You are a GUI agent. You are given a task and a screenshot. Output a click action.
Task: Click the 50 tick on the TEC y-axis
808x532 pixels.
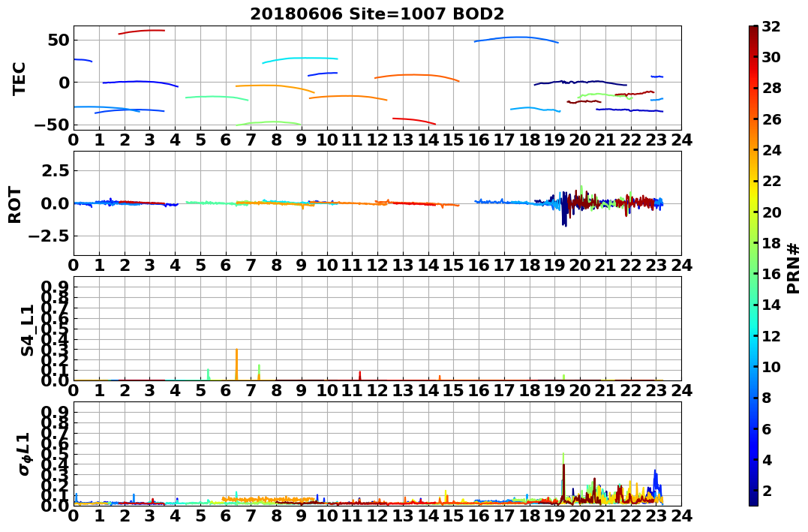coord(59,41)
